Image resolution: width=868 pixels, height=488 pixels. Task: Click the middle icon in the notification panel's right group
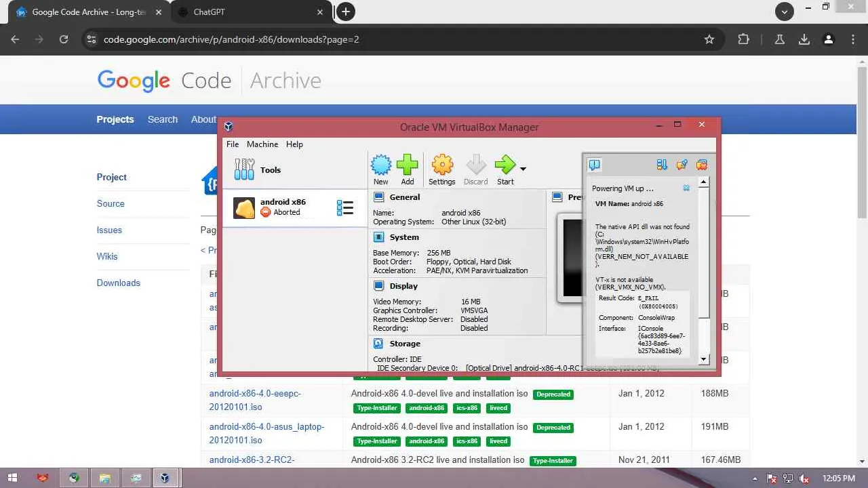pyautogui.click(x=682, y=165)
